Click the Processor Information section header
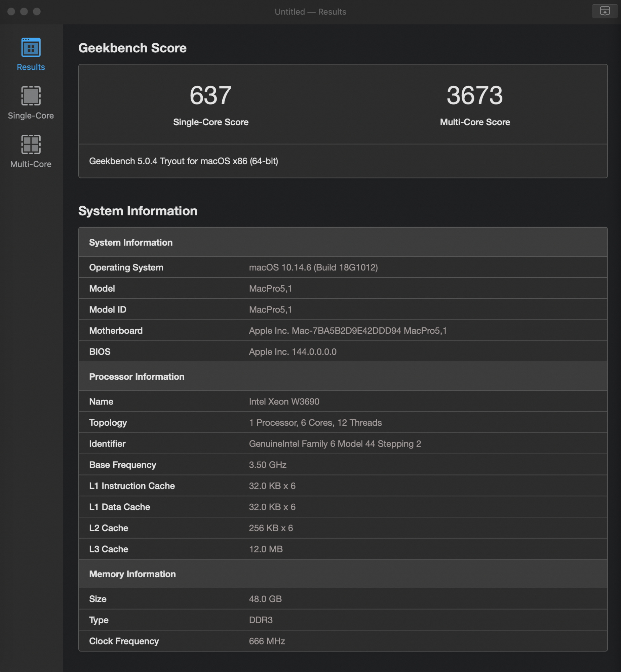This screenshot has width=621, height=672. [343, 376]
